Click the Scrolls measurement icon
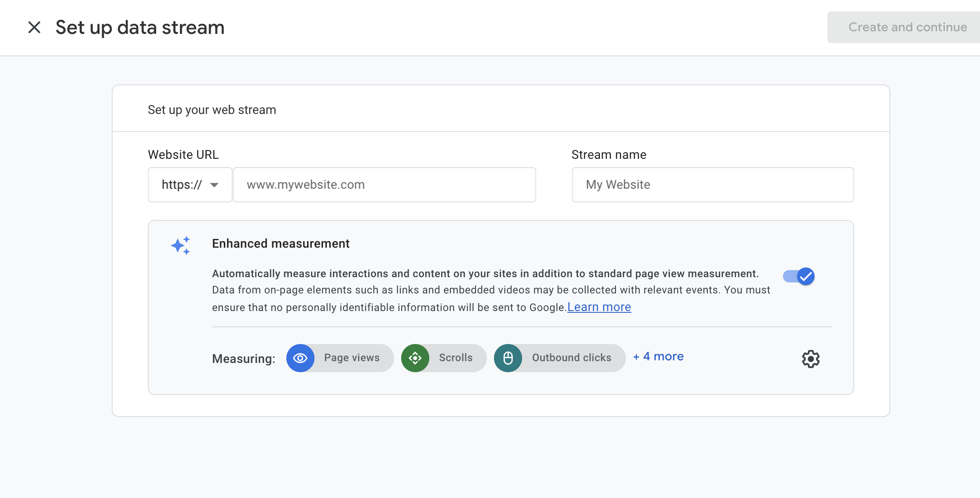980x498 pixels. click(x=415, y=358)
